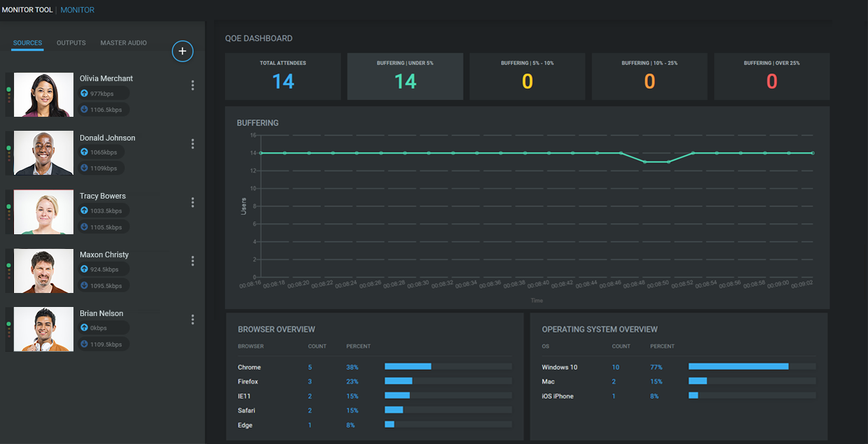868x444 pixels.
Task: Click Brian Nelson's download bitrate icon
Action: 85,344
